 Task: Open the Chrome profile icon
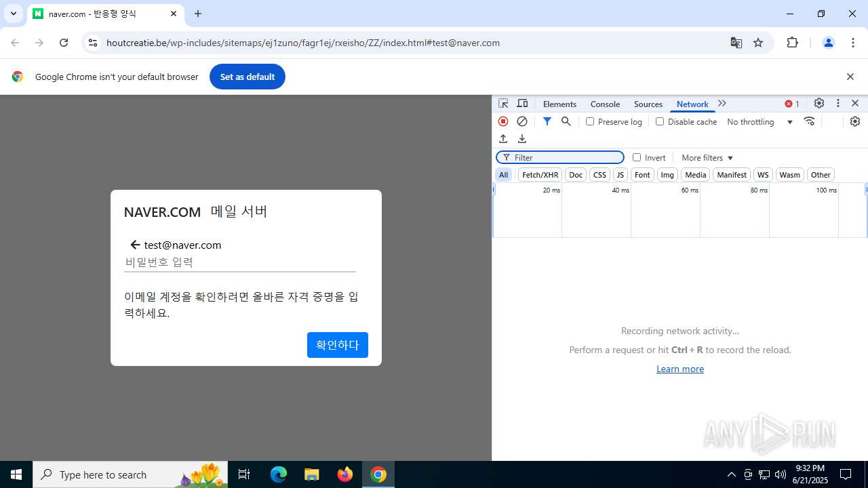pyautogui.click(x=828, y=43)
